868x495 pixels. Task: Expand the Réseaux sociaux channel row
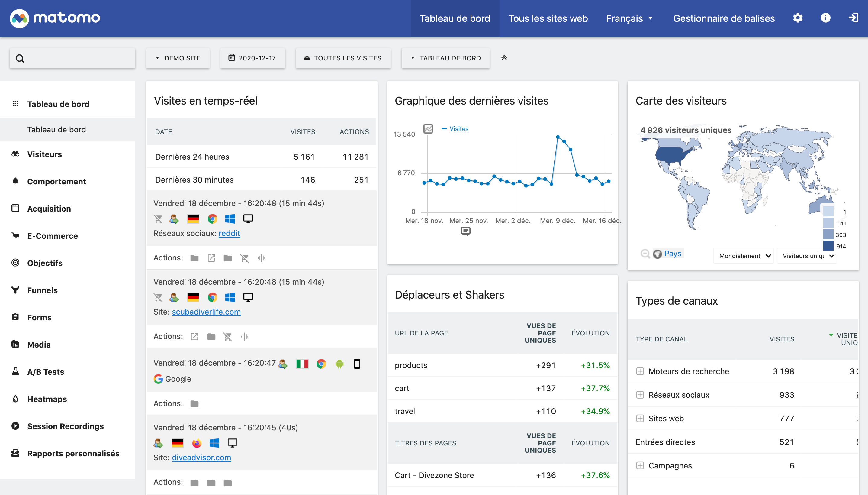[640, 395]
